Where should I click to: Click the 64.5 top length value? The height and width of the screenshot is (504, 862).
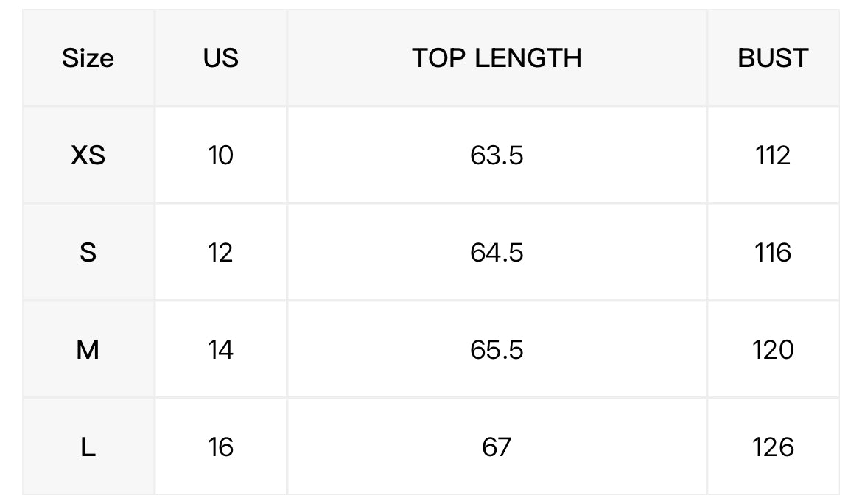point(497,252)
